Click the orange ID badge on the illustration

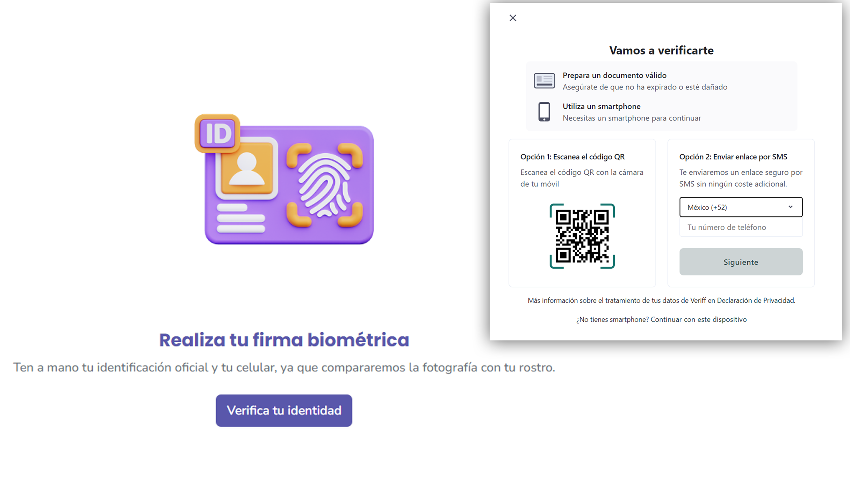point(217,134)
